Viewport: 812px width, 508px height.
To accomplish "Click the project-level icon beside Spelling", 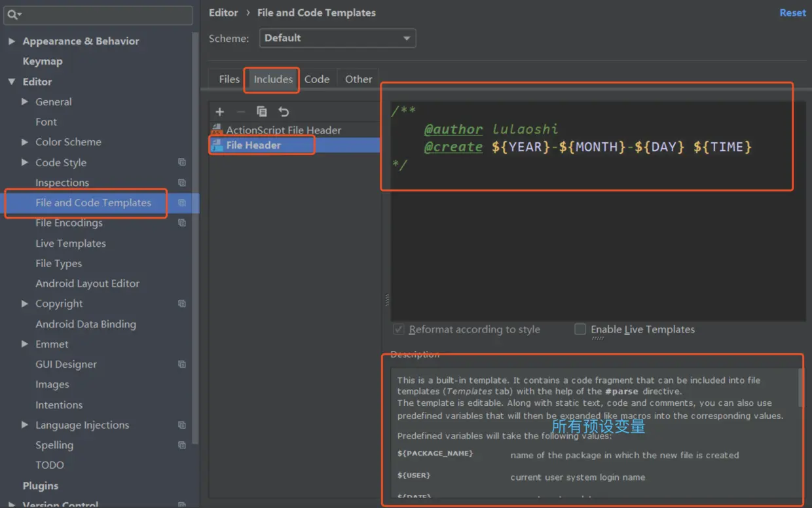I will (182, 445).
